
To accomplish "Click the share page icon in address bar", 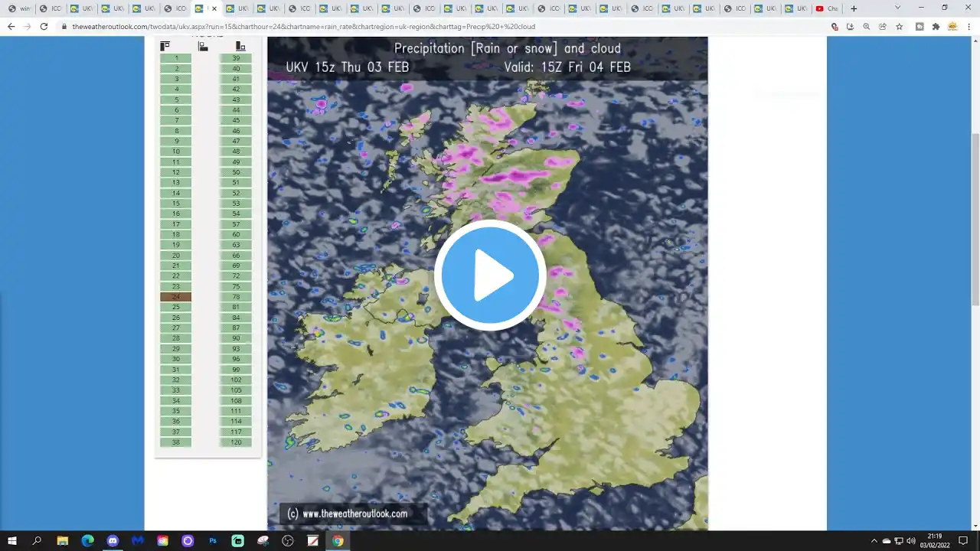I will (883, 26).
